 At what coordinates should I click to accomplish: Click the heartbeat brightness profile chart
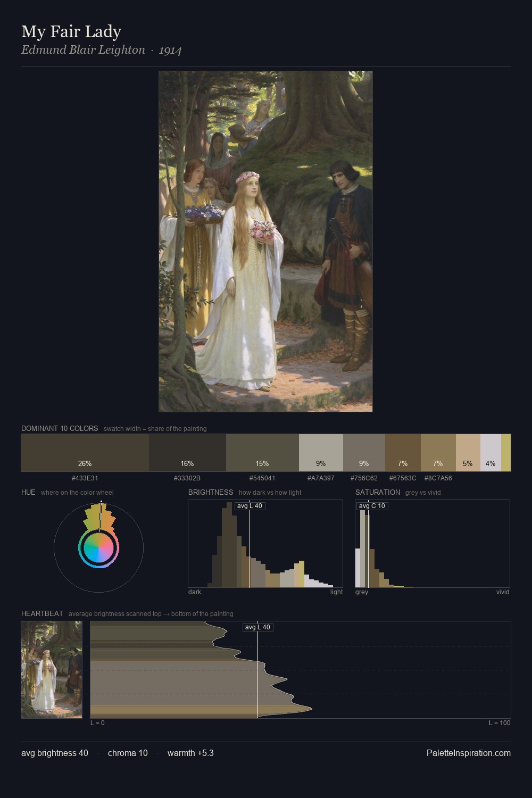pos(301,670)
